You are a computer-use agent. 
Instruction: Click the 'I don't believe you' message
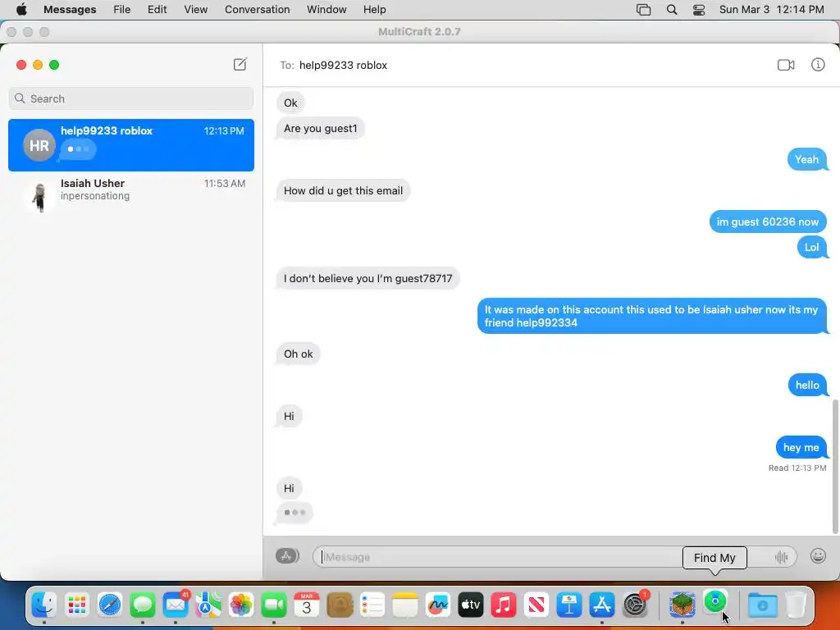click(367, 279)
